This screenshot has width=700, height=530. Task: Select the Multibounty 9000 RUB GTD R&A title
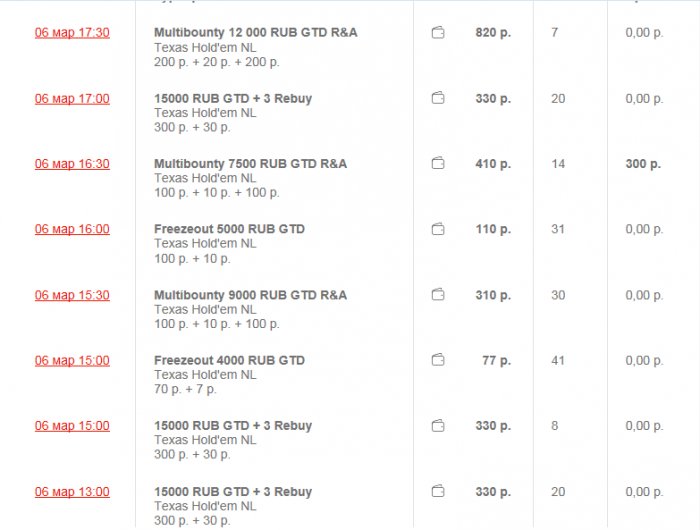(250, 295)
